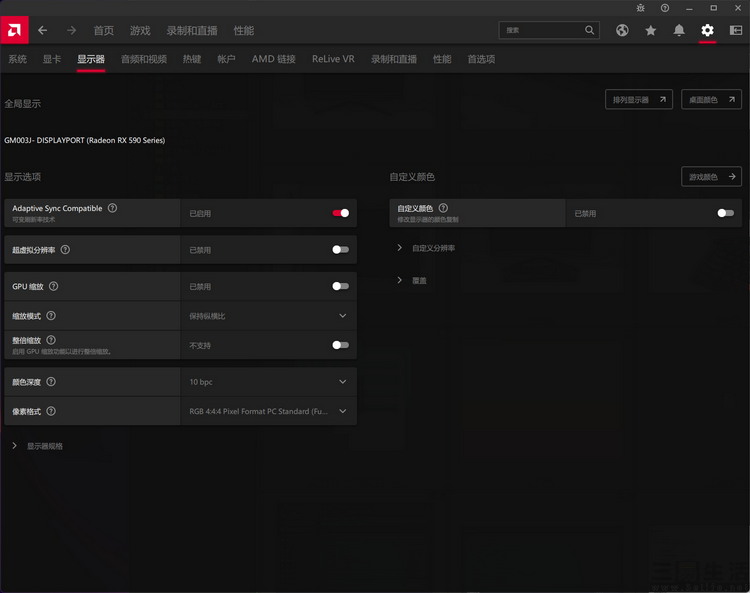The height and width of the screenshot is (593, 750).
Task: Open 录制和直播 top menu
Action: [x=192, y=31]
